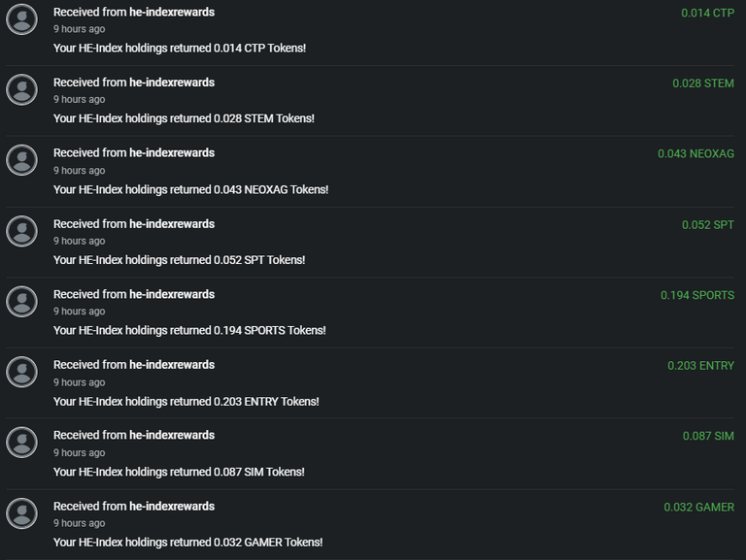This screenshot has width=746, height=560.
Task: Click the green 0.028 STEM amount
Action: (703, 83)
